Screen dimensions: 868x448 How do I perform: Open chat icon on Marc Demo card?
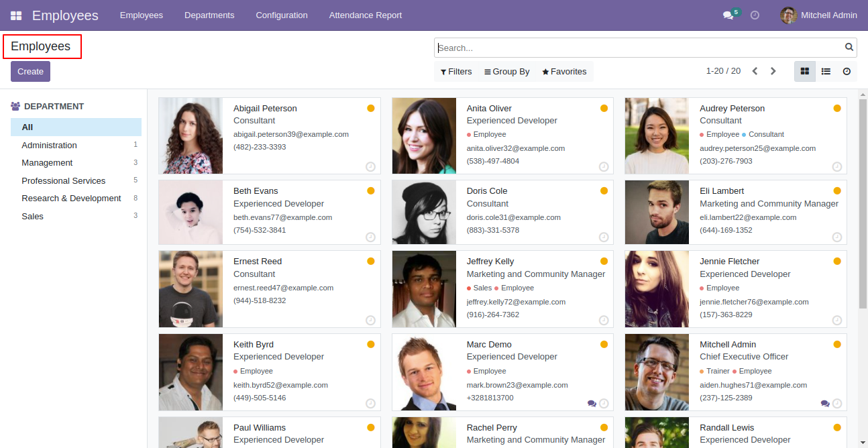[x=592, y=404]
